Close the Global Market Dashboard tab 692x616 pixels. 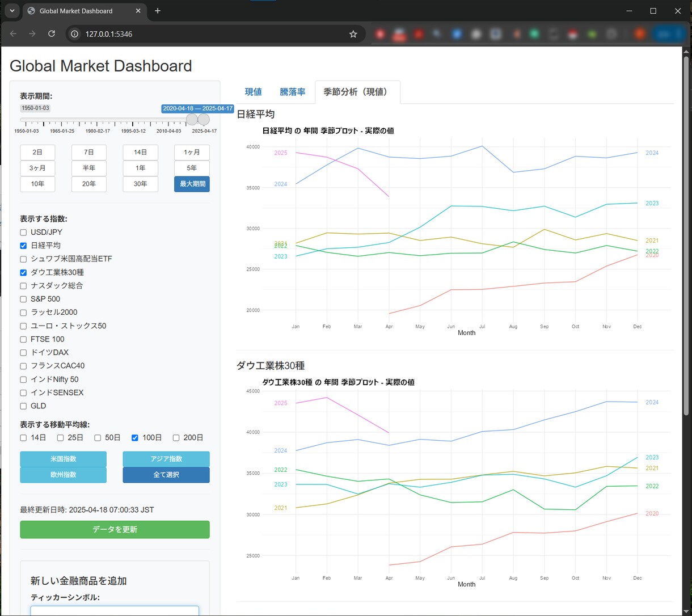pyautogui.click(x=138, y=11)
